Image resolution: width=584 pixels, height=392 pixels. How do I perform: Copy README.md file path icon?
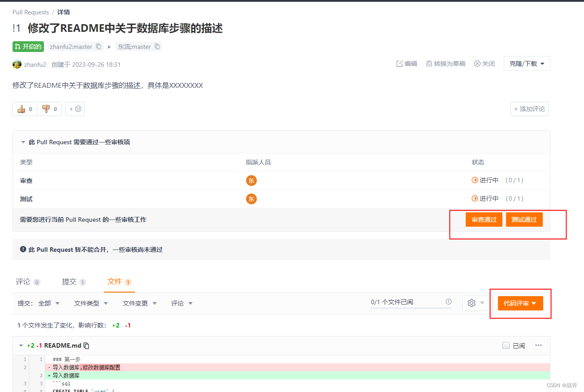(x=87, y=345)
